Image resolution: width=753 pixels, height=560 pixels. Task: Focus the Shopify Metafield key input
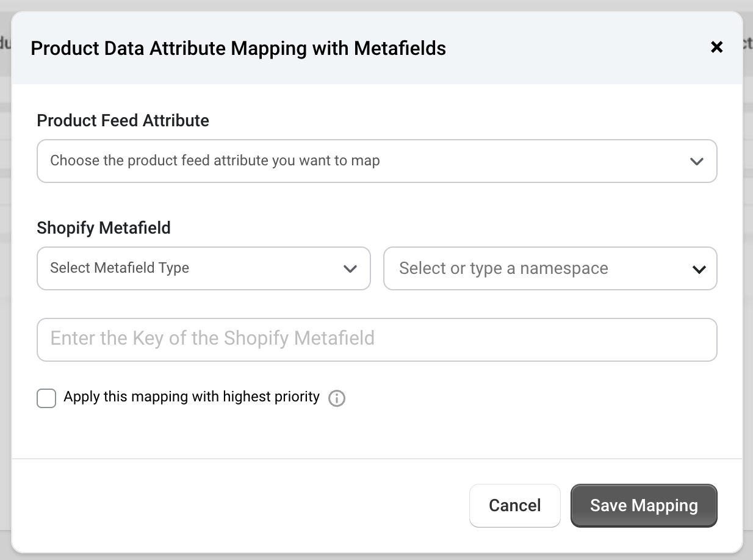point(376,339)
